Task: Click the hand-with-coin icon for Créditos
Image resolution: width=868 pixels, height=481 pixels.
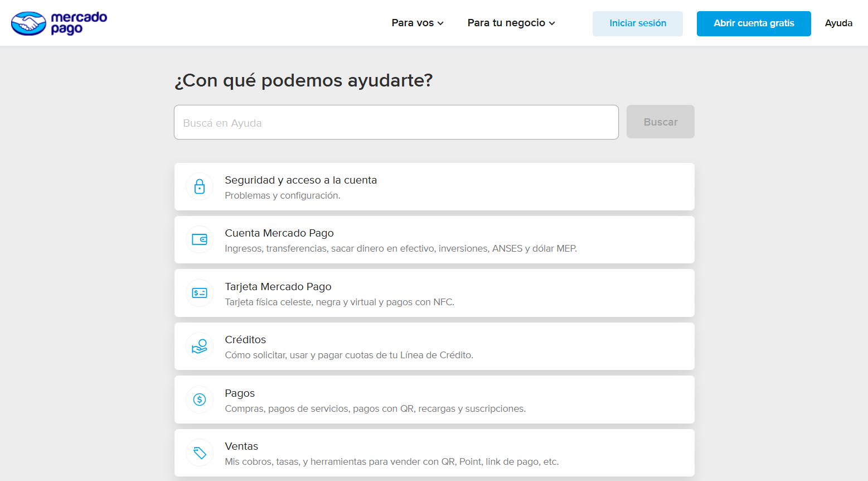Action: tap(200, 346)
